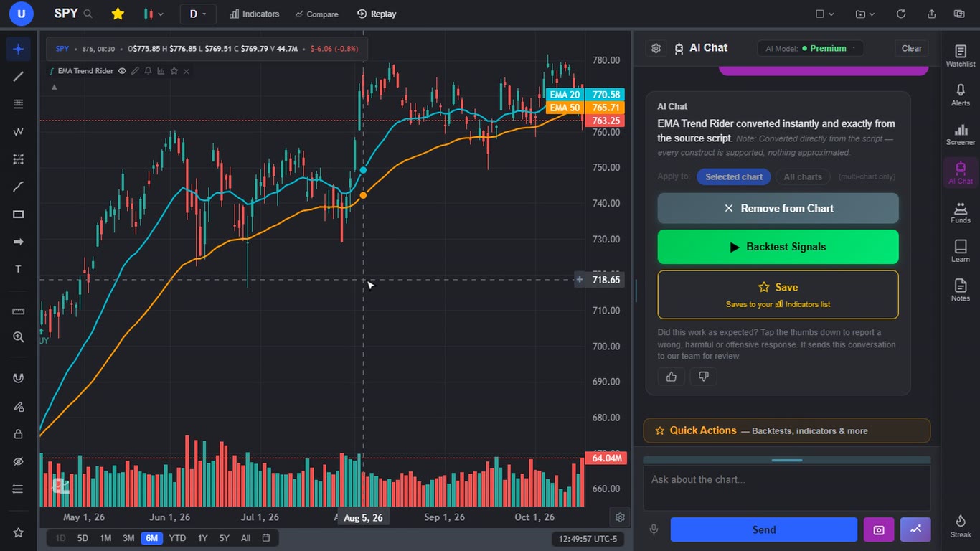Screen dimensions: 980x551
Task: Open the Screener sidebar panel
Action: [x=961, y=134]
